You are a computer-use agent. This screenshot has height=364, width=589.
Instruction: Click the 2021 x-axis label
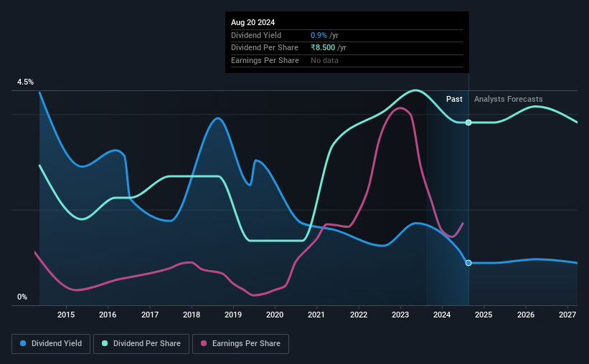coord(316,315)
